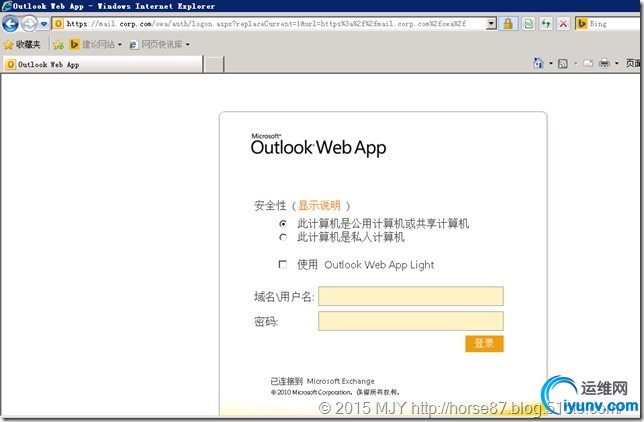Check the Outlook Web App Light box
This screenshot has height=422, width=644.
[x=283, y=264]
